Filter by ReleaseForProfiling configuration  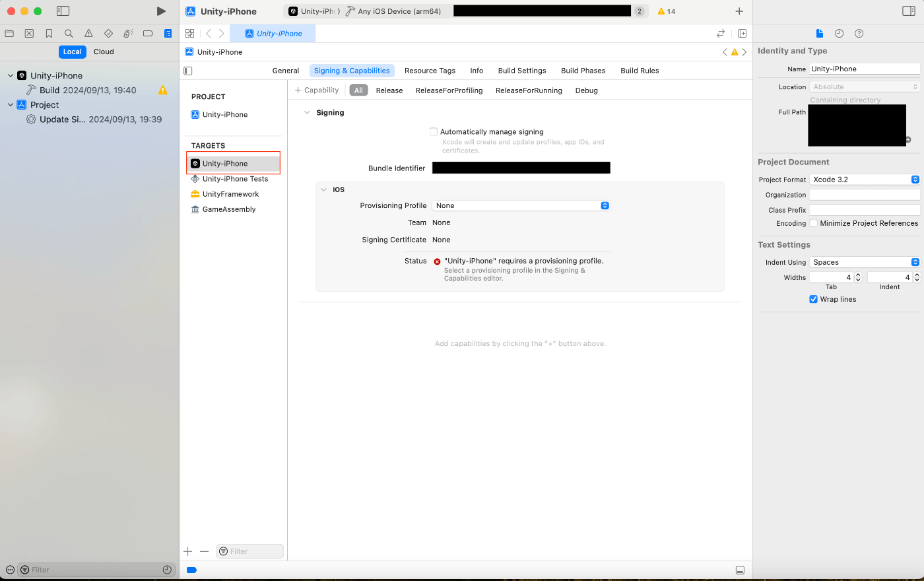pos(449,90)
